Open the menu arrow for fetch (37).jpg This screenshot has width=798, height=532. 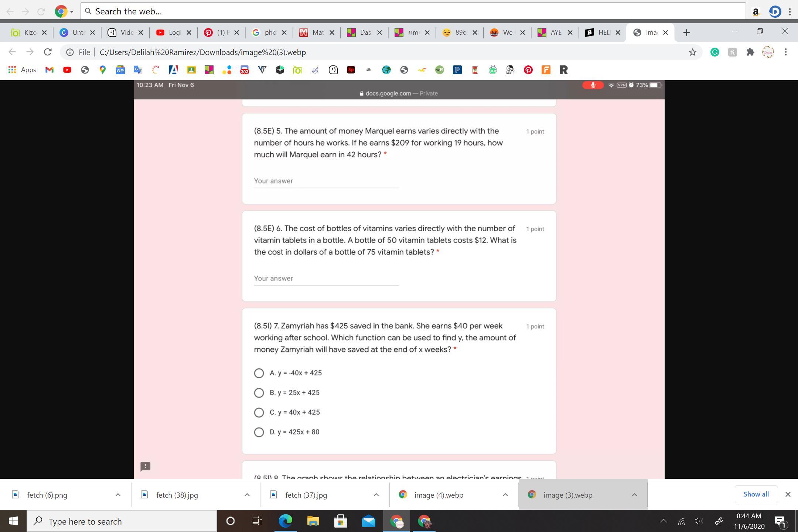pyautogui.click(x=376, y=495)
